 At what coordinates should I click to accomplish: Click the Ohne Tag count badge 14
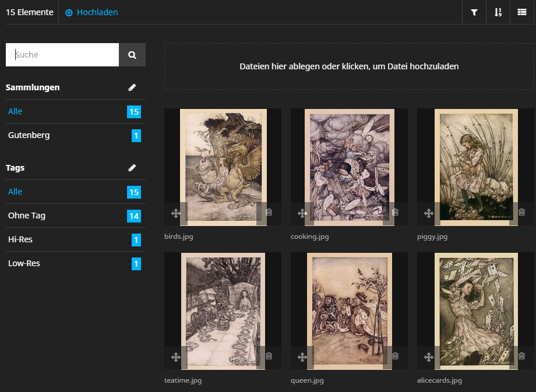click(x=134, y=216)
